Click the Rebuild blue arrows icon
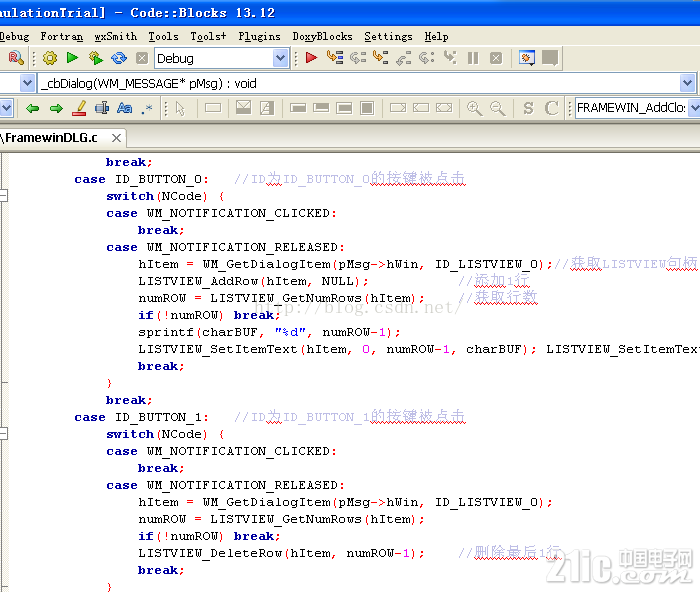This screenshot has width=700, height=592. pos(119,58)
